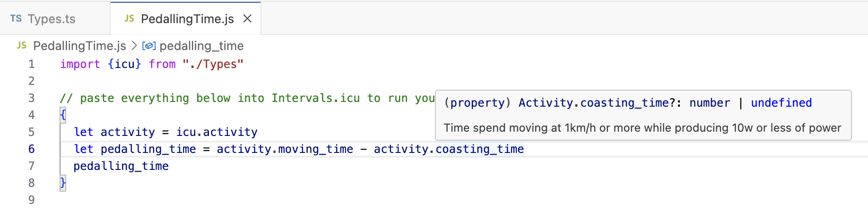Image resolution: width=868 pixels, height=219 pixels.
Task: Open pedalling_time breadcrumb symbol
Action: [x=201, y=46]
